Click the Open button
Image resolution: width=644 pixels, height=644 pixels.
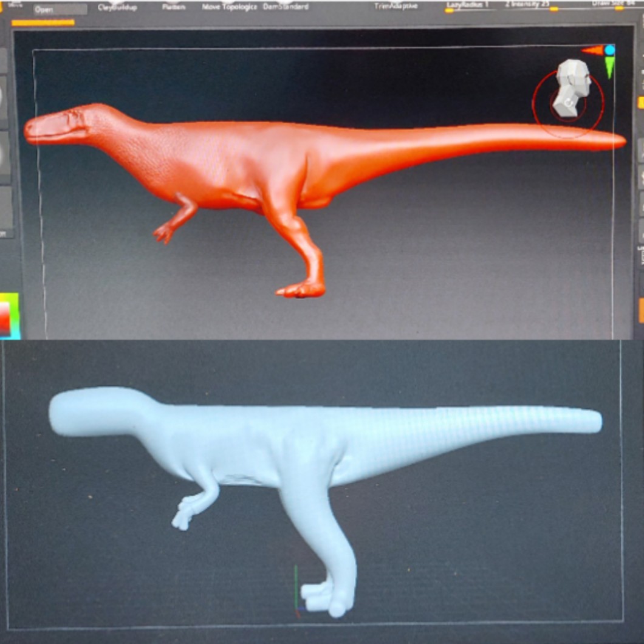60,10
